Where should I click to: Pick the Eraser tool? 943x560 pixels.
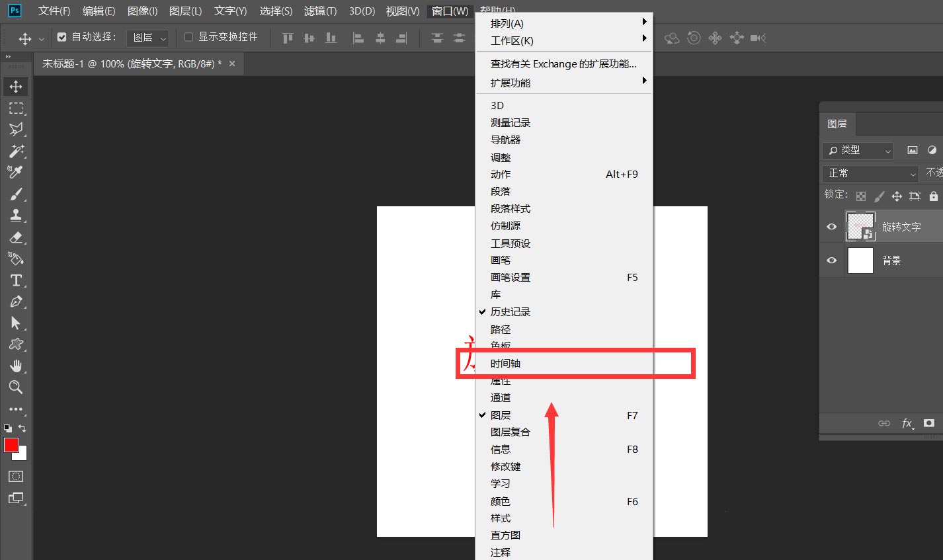click(16, 237)
